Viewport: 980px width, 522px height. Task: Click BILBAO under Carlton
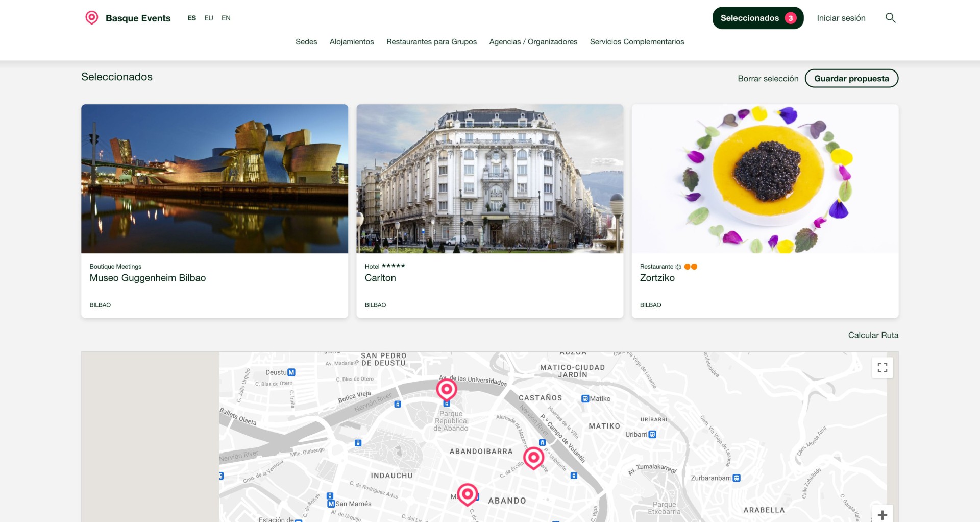tap(375, 305)
